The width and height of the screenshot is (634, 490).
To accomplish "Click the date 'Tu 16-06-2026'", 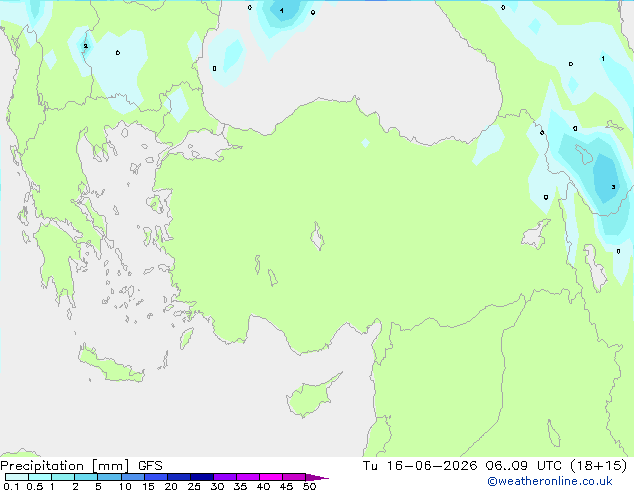I will coord(420,466).
